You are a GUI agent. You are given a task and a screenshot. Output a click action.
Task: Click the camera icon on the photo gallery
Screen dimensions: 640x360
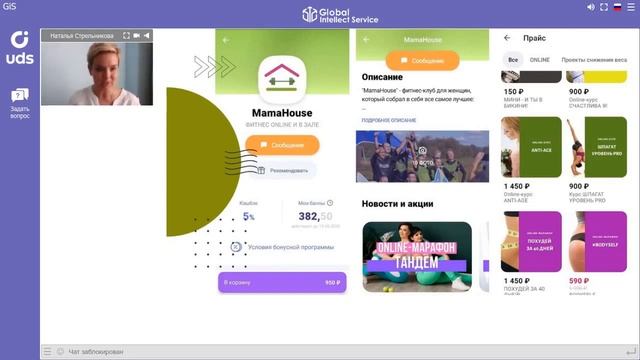click(422, 151)
